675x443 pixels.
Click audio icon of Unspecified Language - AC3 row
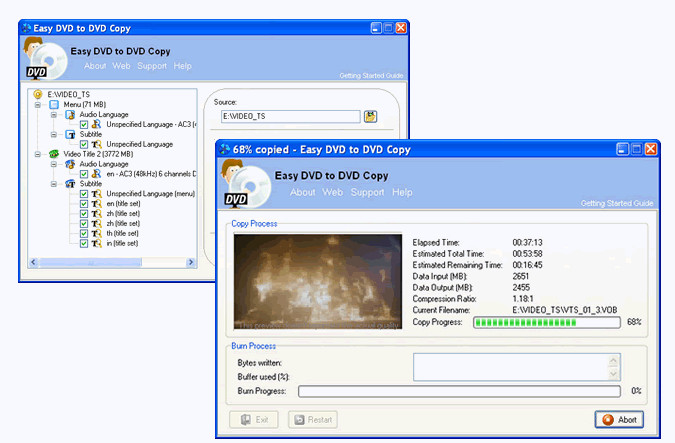[96, 124]
